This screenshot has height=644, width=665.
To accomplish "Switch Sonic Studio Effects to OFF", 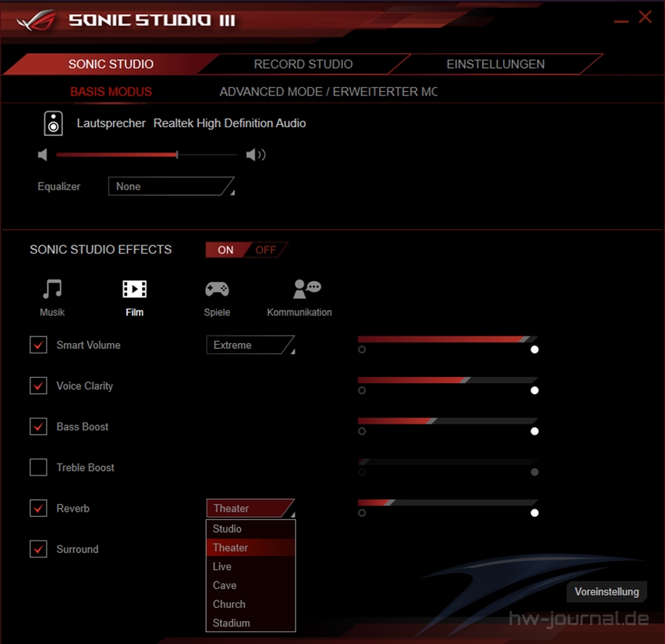I will pos(266,250).
